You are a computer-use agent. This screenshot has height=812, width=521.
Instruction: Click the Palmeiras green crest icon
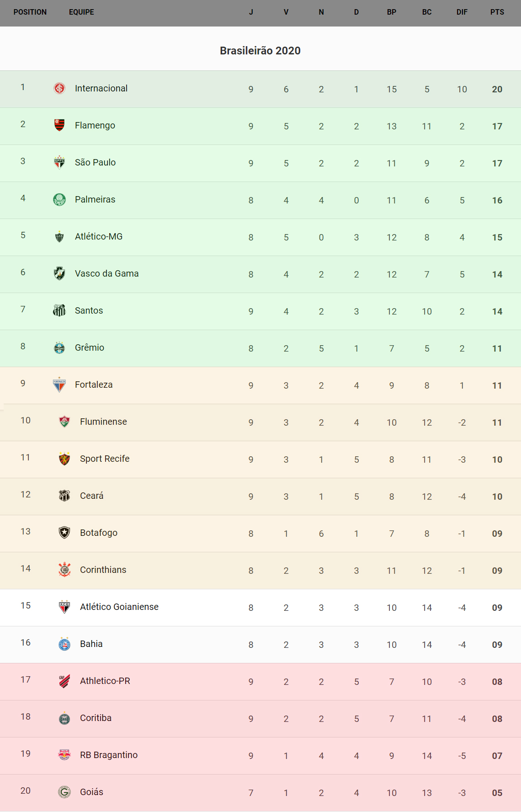(59, 199)
